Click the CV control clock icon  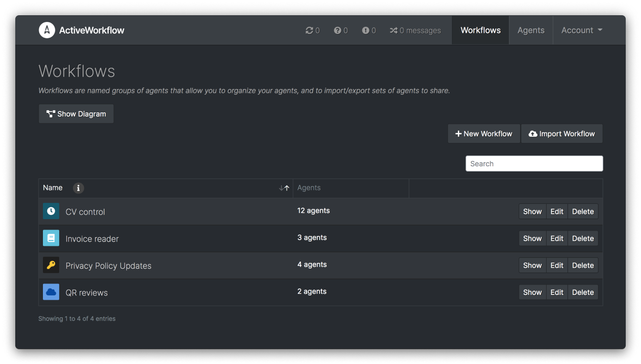[51, 211]
